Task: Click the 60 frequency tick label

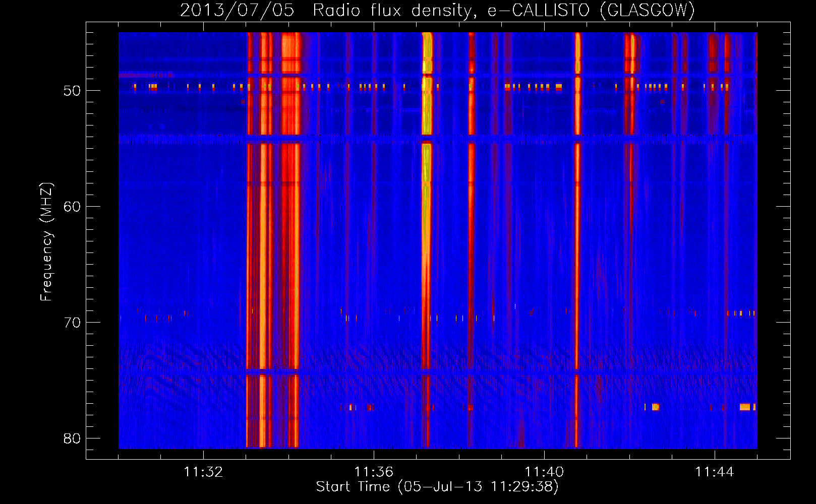Action: tap(72, 207)
